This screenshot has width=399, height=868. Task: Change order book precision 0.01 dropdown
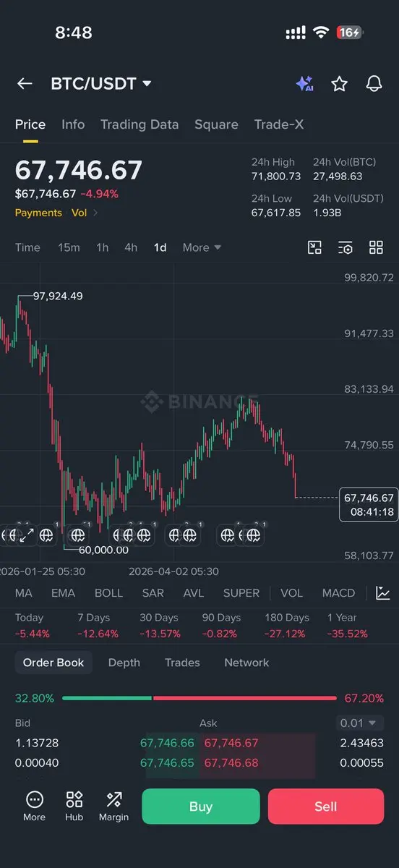click(x=360, y=723)
